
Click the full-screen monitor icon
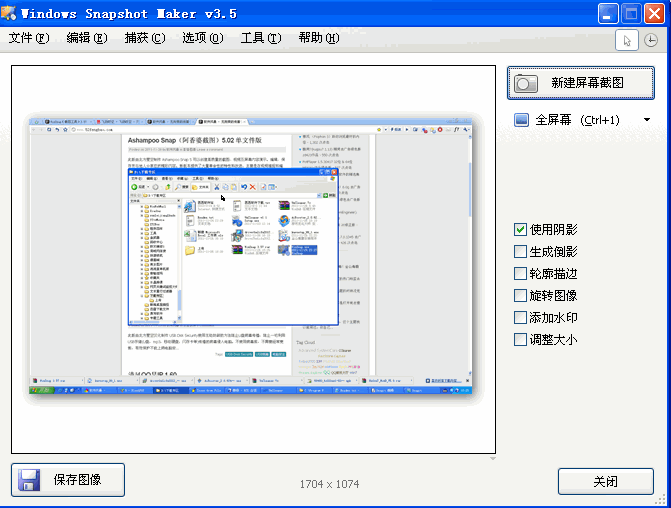[x=521, y=120]
